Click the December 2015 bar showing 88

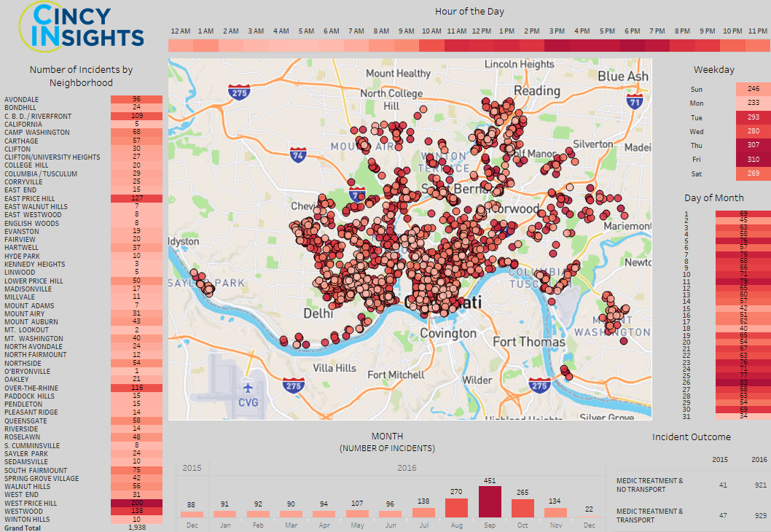(x=191, y=514)
